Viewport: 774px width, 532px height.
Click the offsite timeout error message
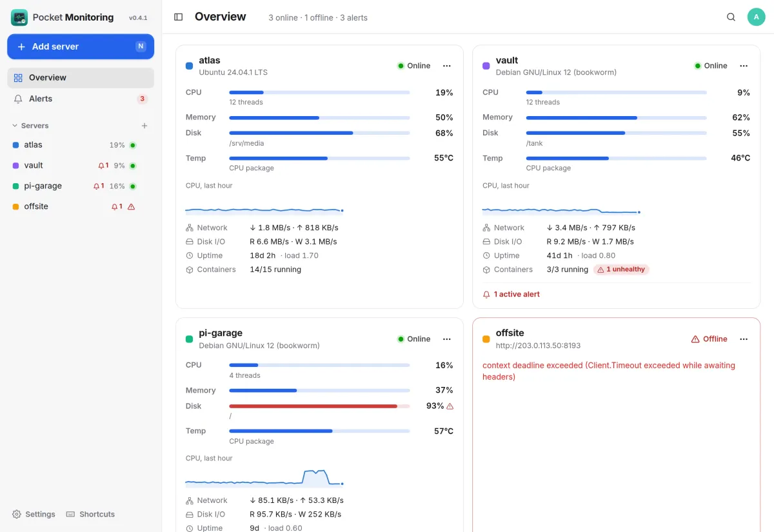(609, 371)
